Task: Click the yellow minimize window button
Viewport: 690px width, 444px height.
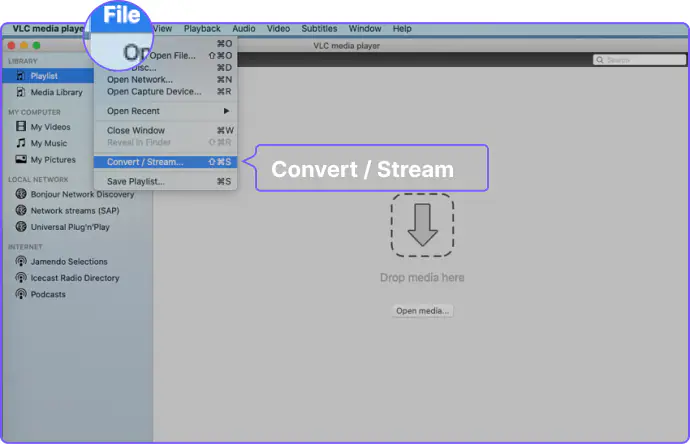Action: pyautogui.click(x=24, y=45)
